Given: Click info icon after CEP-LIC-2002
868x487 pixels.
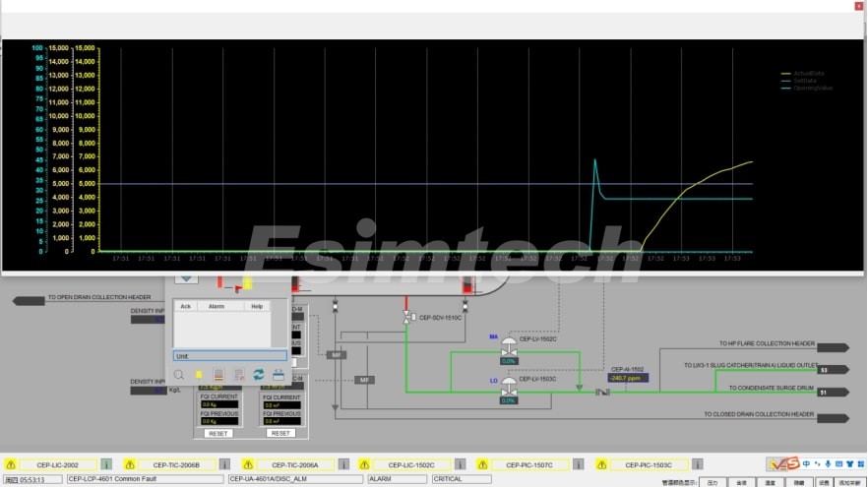Looking at the screenshot, I should point(106,464).
